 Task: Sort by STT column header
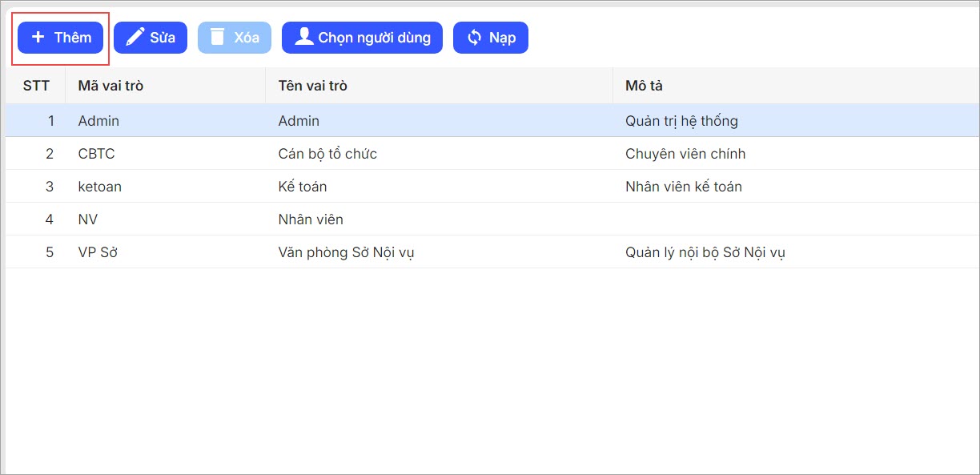coord(36,86)
